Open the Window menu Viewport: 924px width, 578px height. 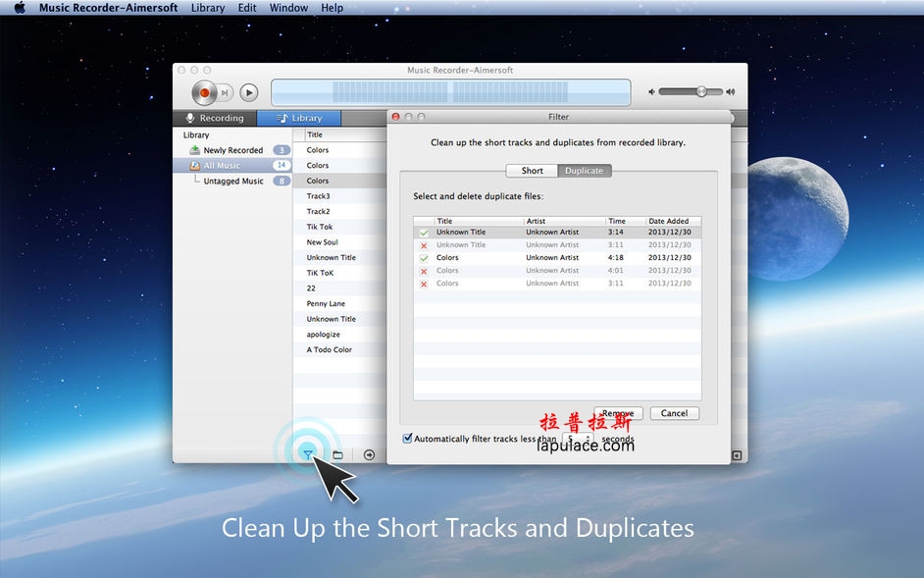288,8
